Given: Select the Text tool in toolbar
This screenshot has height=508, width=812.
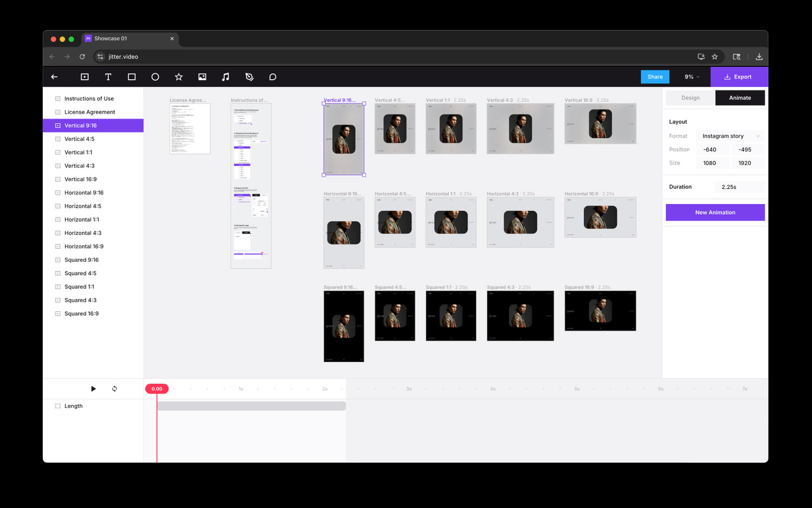Looking at the screenshot, I should (x=108, y=77).
